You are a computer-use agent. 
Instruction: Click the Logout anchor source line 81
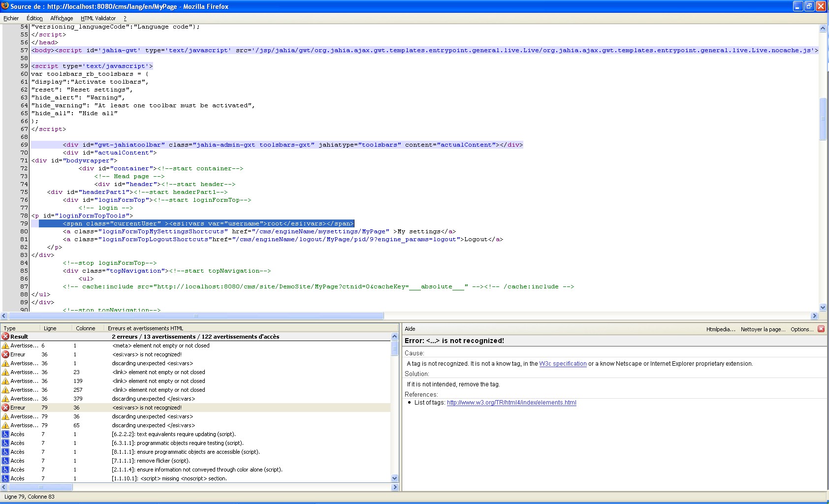tap(283, 239)
